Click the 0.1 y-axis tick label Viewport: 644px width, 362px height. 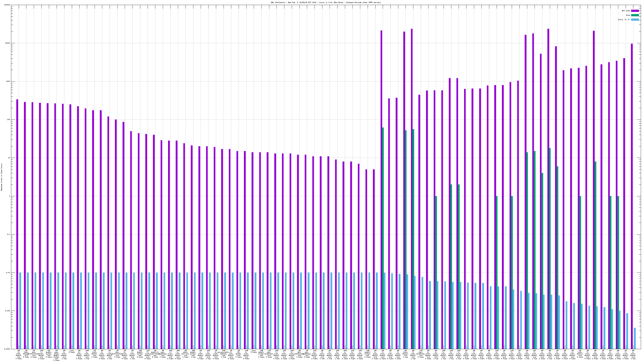click(x=9, y=234)
